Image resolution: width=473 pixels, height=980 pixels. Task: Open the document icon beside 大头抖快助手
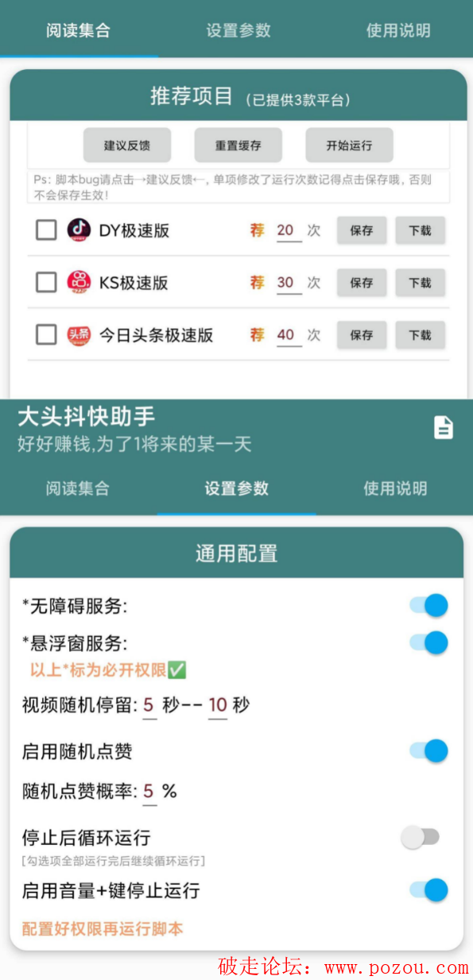[x=443, y=427]
